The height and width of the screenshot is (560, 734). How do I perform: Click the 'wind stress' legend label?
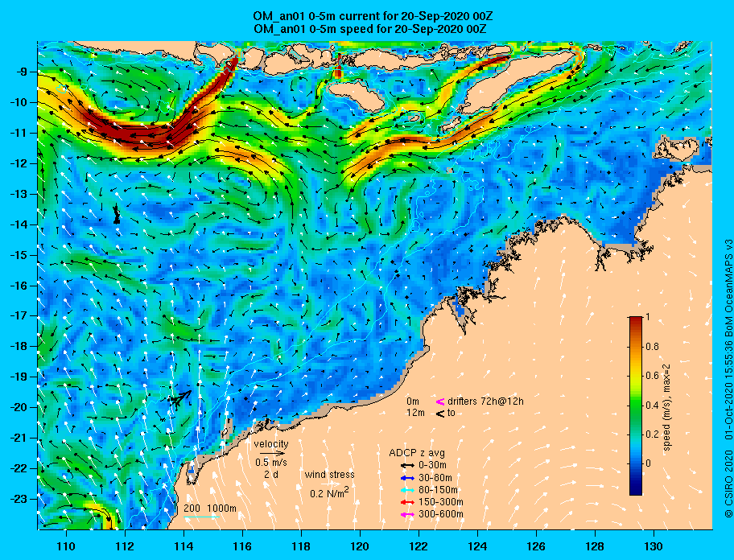(x=329, y=475)
